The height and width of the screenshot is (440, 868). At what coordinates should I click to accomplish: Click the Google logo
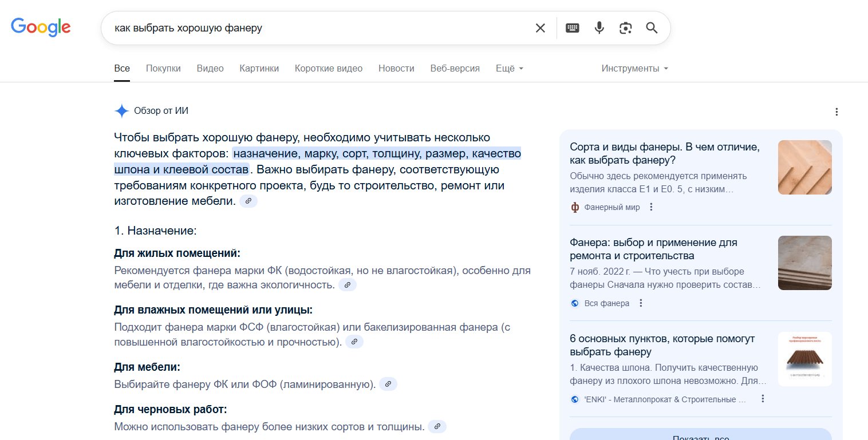coord(41,27)
